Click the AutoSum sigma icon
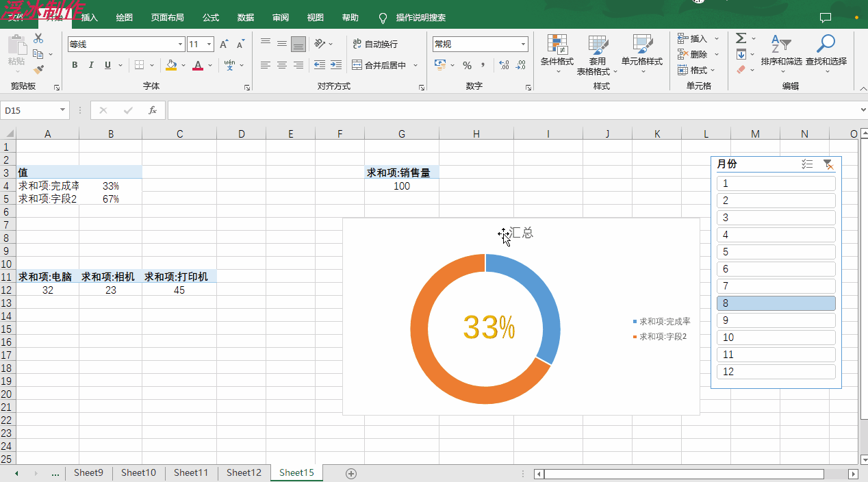The image size is (868, 482). 741,38
